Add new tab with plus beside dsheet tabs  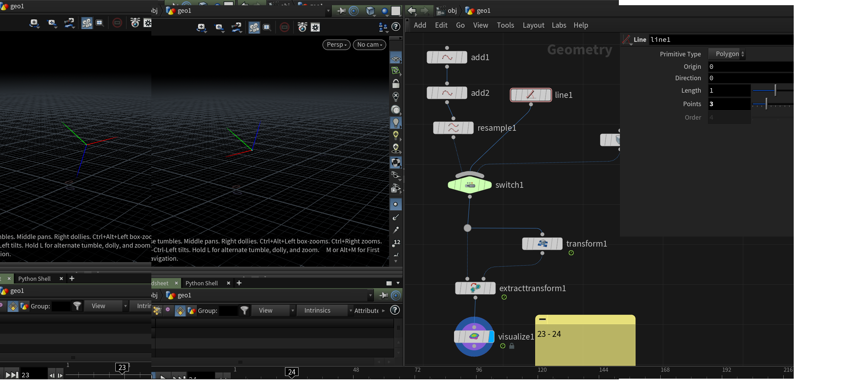(x=239, y=283)
